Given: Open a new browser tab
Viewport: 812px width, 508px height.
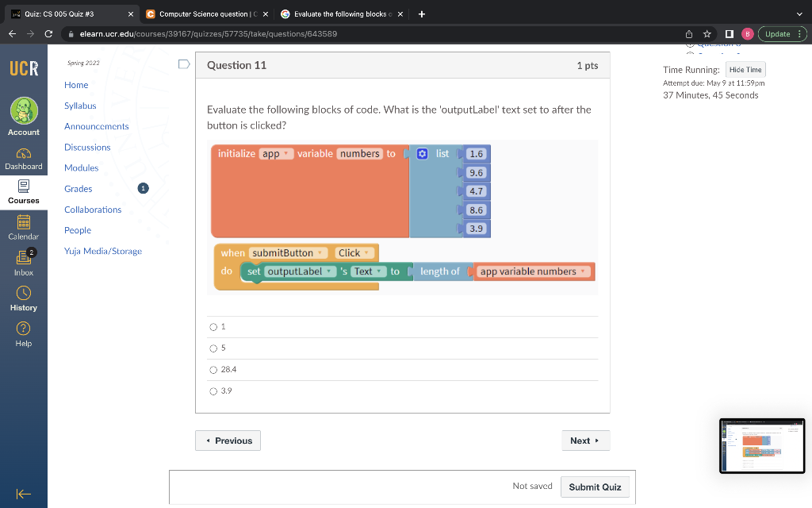Looking at the screenshot, I should click(422, 14).
